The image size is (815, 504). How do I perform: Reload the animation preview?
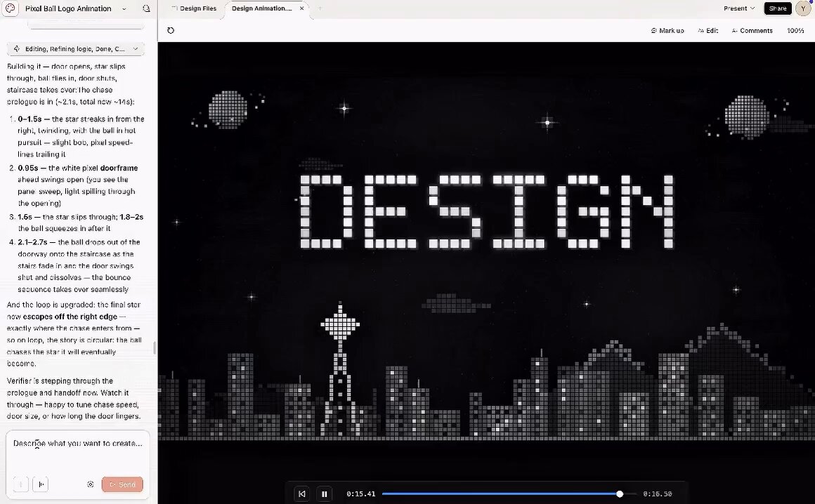tap(171, 30)
